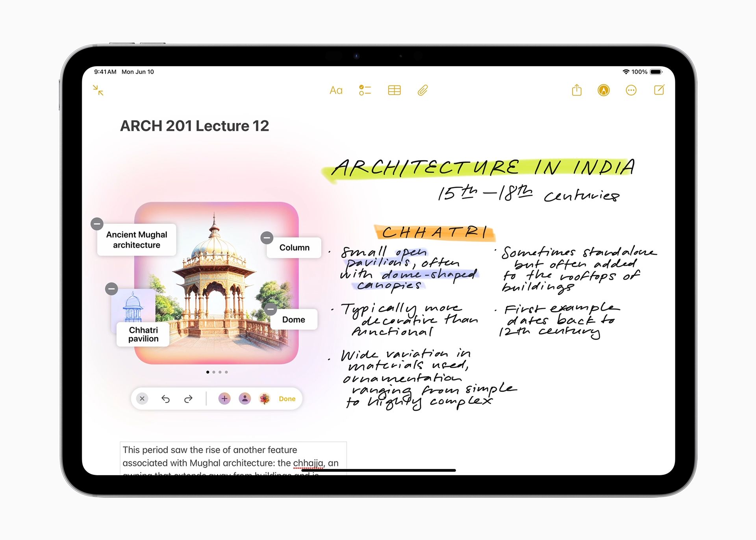This screenshot has width=756, height=540.
Task: Tap the collapse fullscreen arrows icon
Action: [x=98, y=91]
